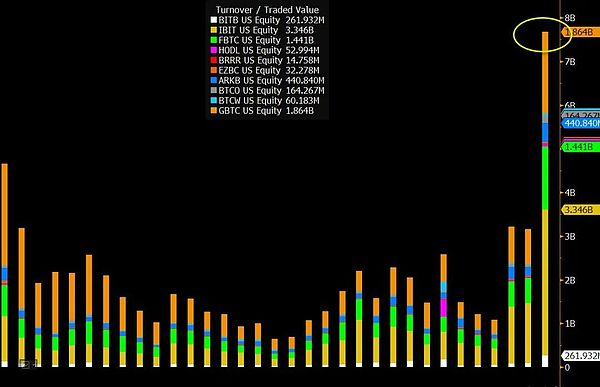Image resolution: width=600 pixels, height=387 pixels.
Task: Select legend text 'BRRR US Equity 14.758M'
Action: click(269, 60)
